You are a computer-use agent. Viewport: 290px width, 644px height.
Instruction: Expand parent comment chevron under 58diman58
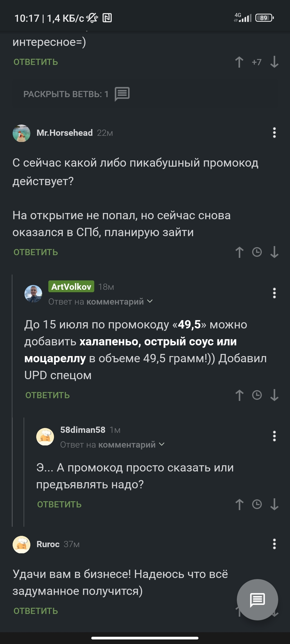(162, 444)
